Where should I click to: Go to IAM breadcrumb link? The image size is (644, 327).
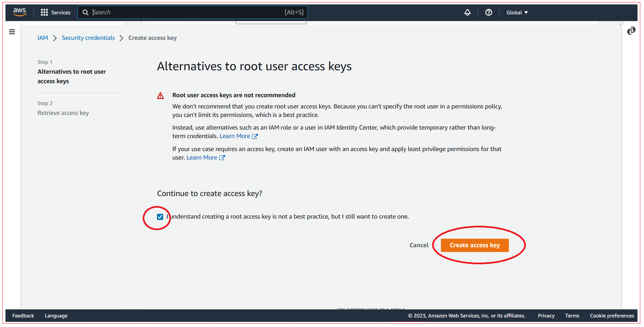tap(43, 38)
